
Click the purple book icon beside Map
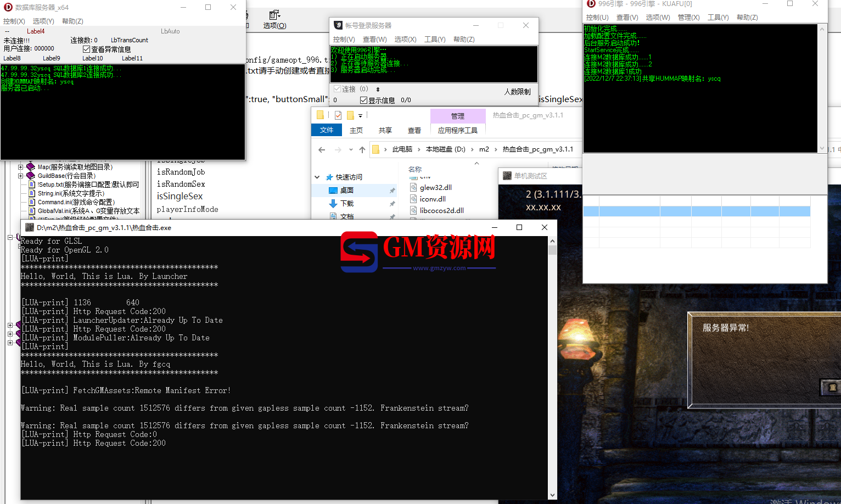coord(31,167)
